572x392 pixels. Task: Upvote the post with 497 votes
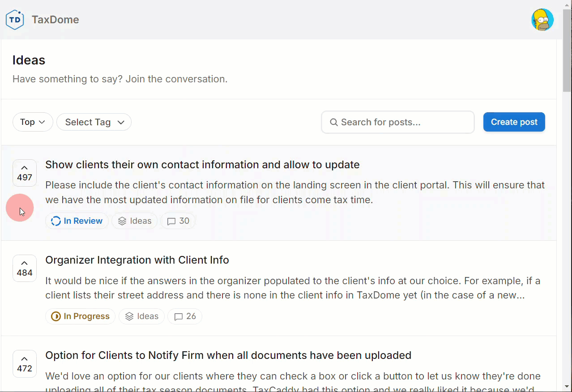(x=25, y=173)
